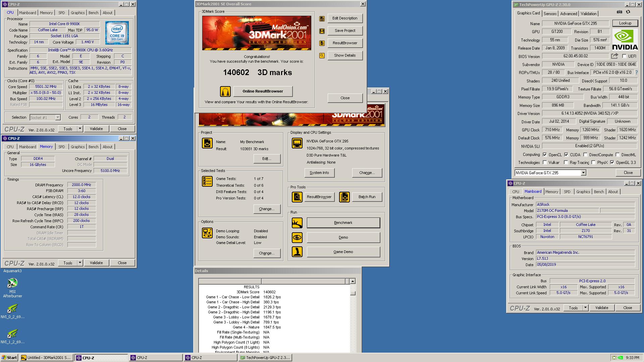Click the 9:33 PM clock in taskbar
This screenshot has width=644, height=362.
click(632, 358)
